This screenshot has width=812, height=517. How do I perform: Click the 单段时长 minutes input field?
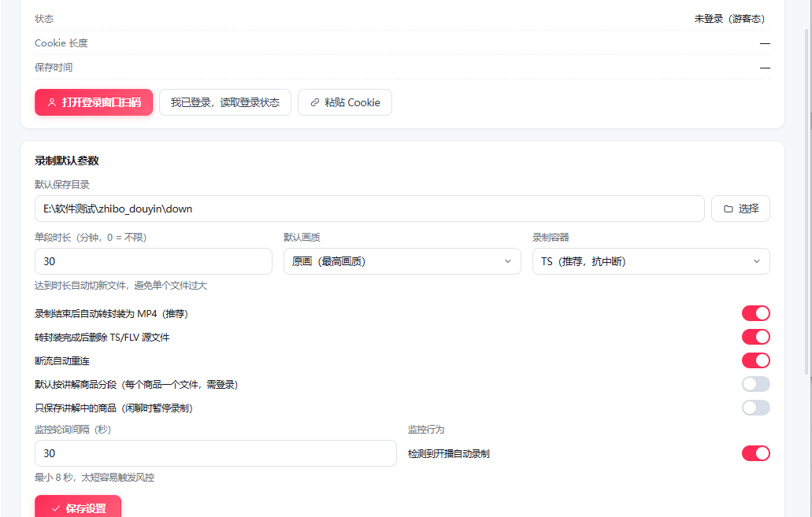[154, 261]
